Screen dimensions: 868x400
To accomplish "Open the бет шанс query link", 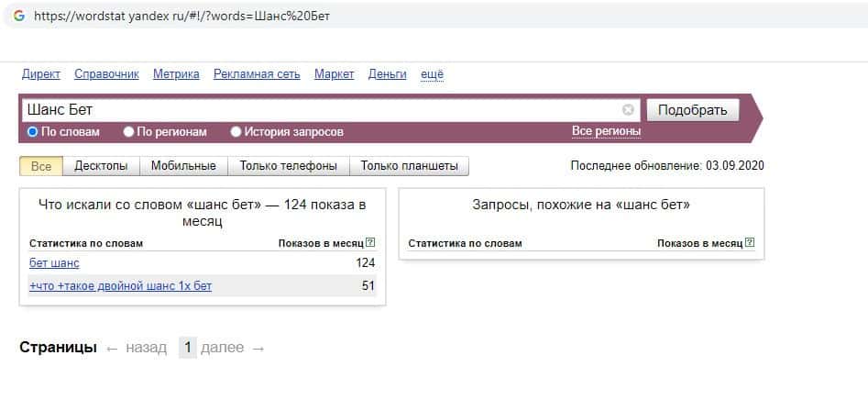I will [x=54, y=262].
